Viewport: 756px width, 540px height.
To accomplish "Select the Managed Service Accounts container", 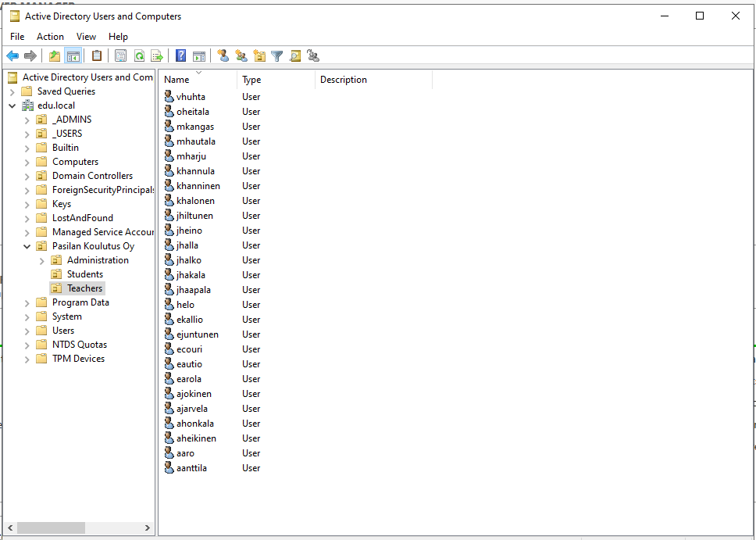I will click(x=102, y=231).
